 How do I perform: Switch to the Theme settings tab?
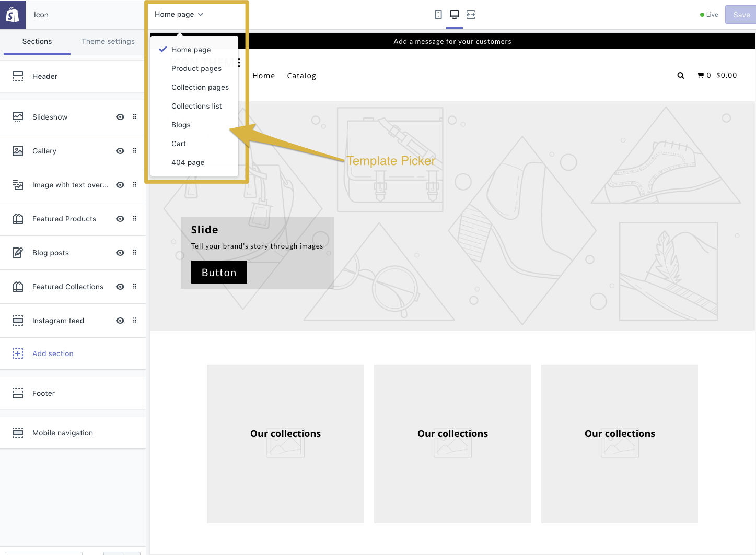108,41
